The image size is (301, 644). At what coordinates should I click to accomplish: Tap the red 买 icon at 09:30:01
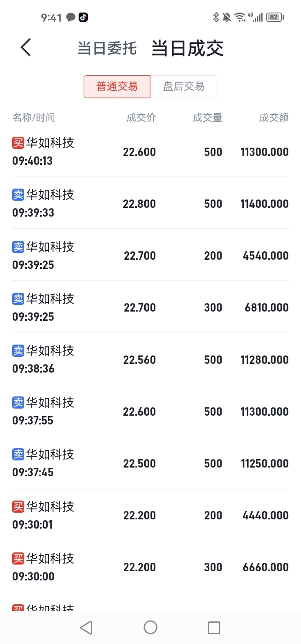click(18, 506)
